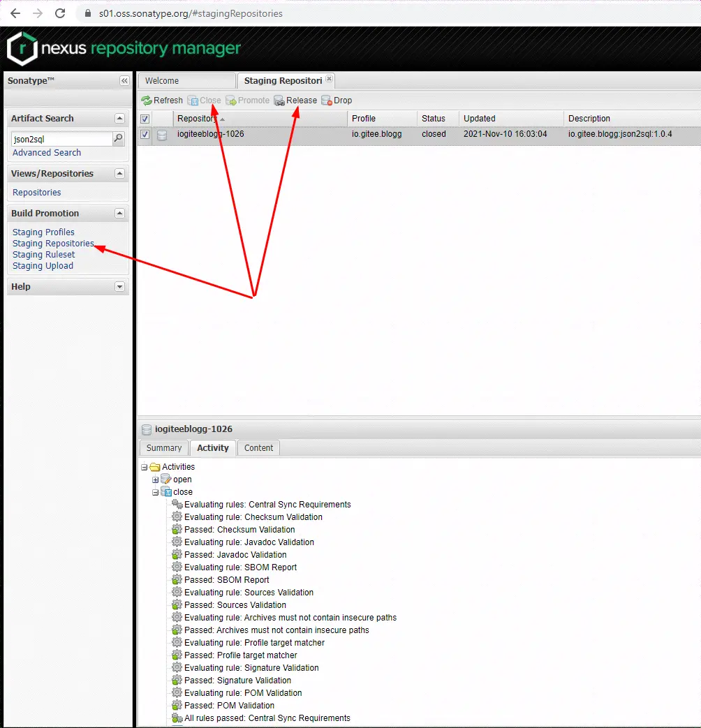Click the browser address bar URL
Image resolution: width=701 pixels, height=728 pixels.
pos(191,13)
